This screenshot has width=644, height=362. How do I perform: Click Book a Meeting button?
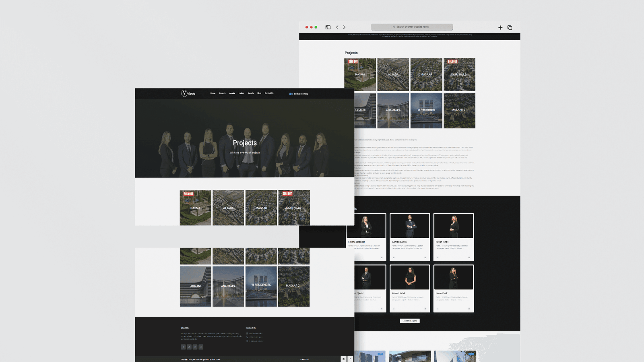299,94
